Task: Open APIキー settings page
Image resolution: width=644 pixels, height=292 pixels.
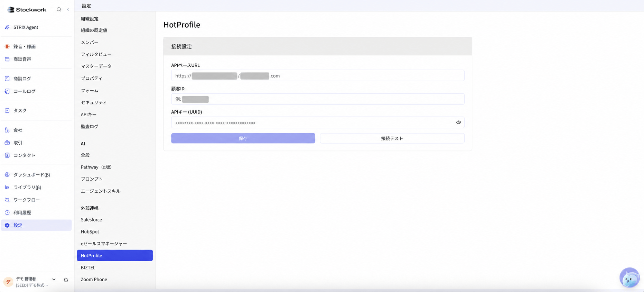Action: pyautogui.click(x=88, y=115)
